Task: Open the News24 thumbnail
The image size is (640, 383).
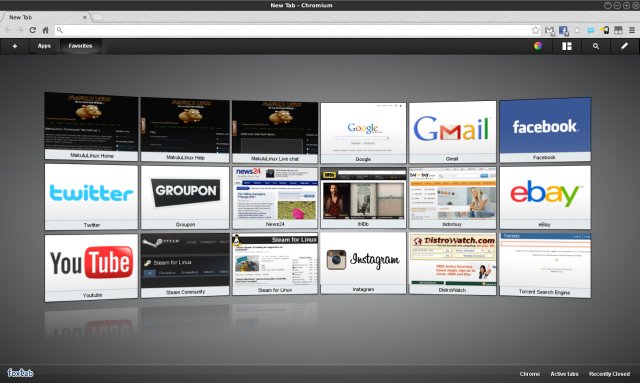Action: 275,197
